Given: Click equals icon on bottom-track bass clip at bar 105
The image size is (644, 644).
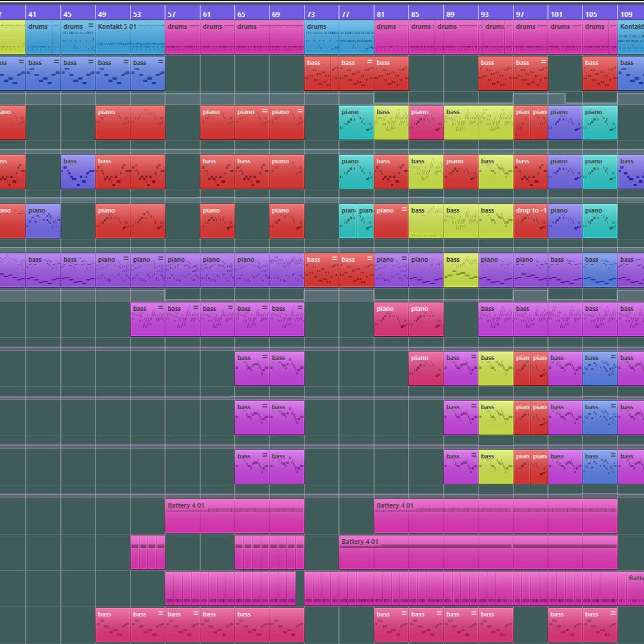Looking at the screenshot, I should 613,613.
